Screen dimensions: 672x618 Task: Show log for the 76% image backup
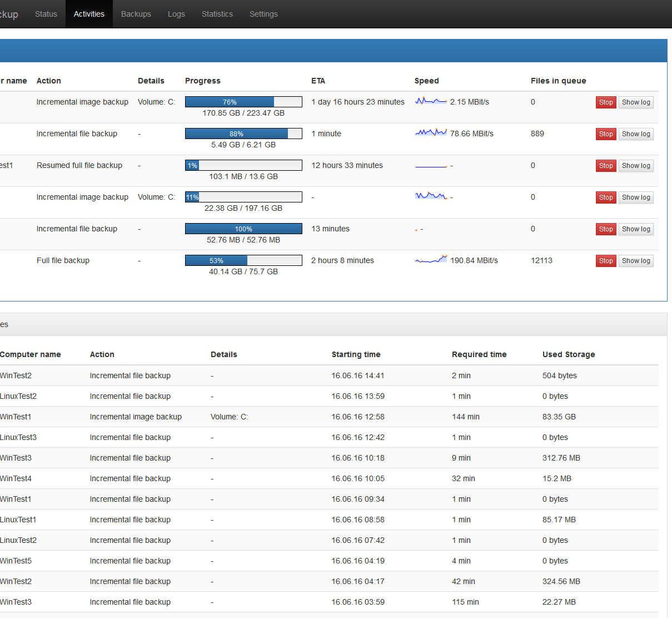(x=636, y=102)
